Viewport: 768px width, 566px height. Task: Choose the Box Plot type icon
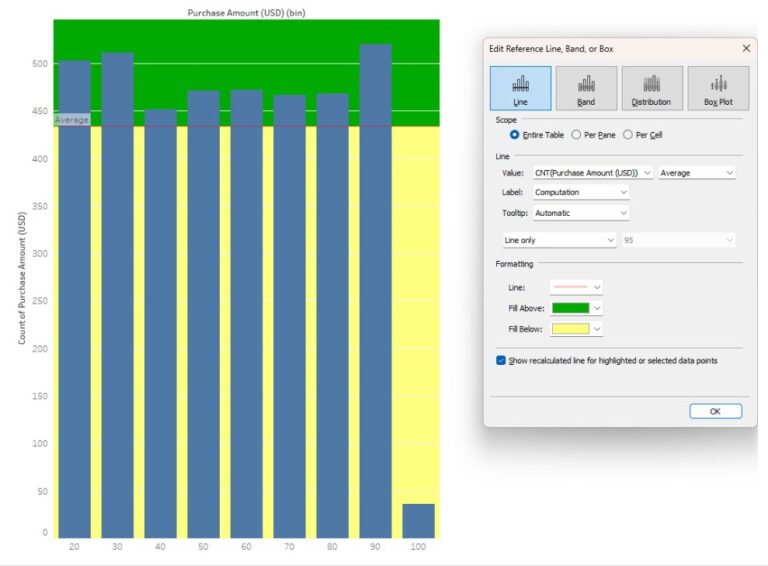coord(718,88)
